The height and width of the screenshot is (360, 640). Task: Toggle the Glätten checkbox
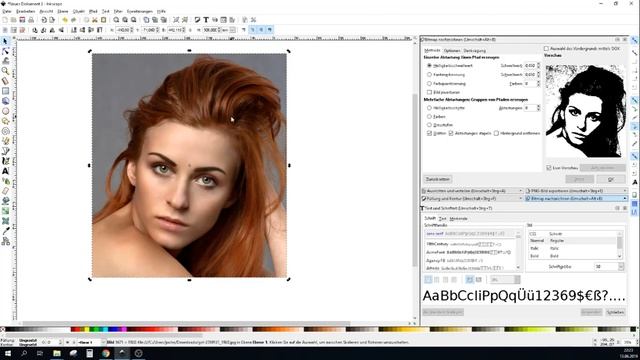(429, 133)
